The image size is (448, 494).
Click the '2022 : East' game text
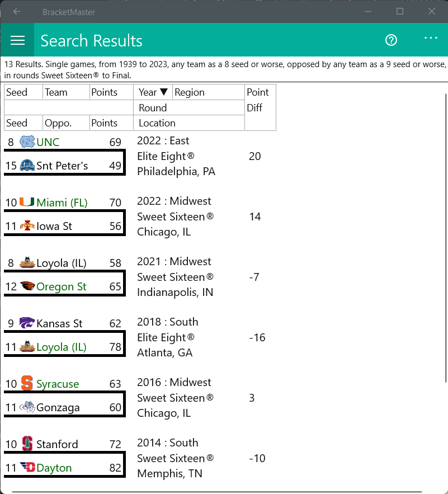tap(163, 140)
